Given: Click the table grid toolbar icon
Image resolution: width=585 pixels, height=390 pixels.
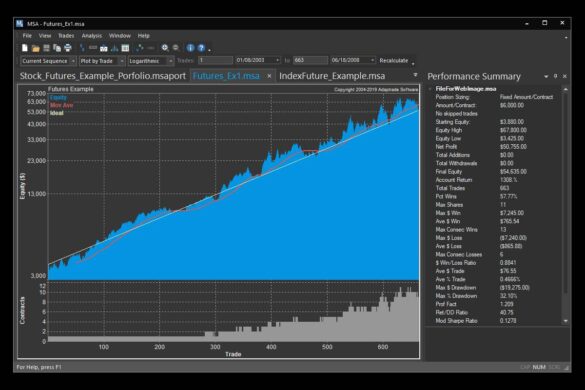Looking at the screenshot, I should (125, 48).
